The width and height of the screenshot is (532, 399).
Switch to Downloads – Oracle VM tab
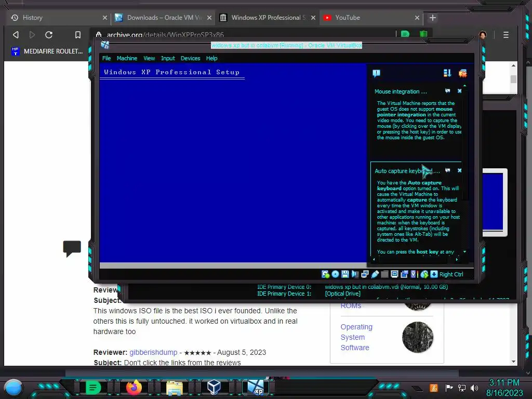tap(163, 18)
